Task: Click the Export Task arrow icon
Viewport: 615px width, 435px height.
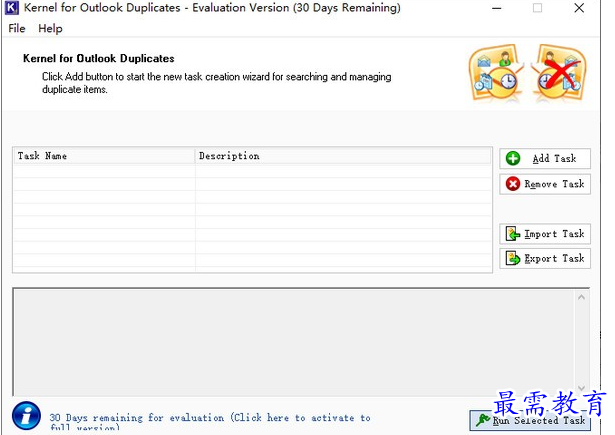Action: coord(513,258)
